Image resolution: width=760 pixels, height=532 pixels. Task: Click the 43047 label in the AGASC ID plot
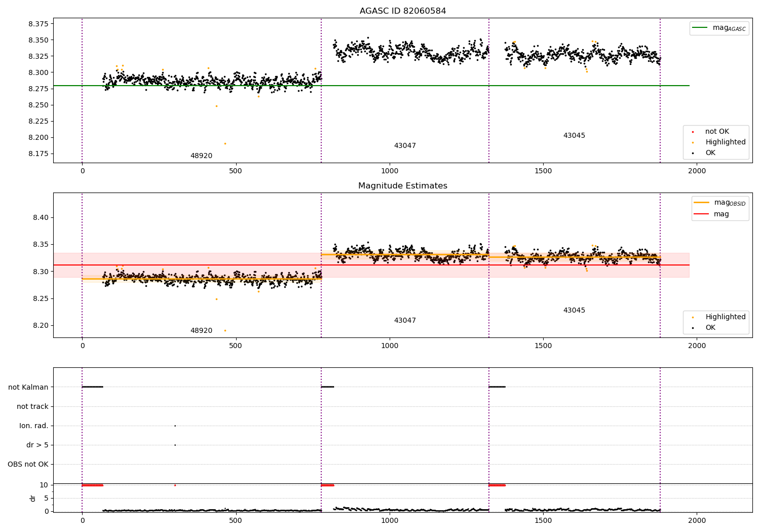pos(405,146)
